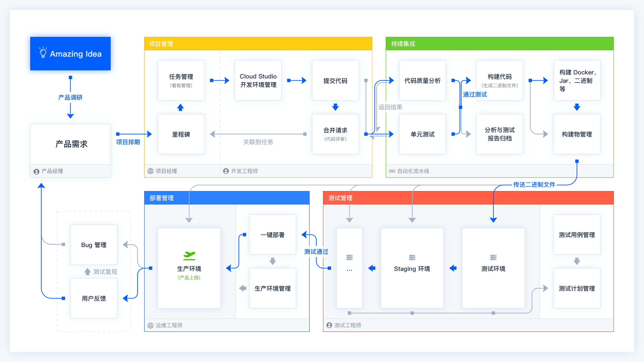Toggle the 测试通过 flow indicator
Image resolution: width=644 pixels, height=362 pixels.
click(x=316, y=252)
